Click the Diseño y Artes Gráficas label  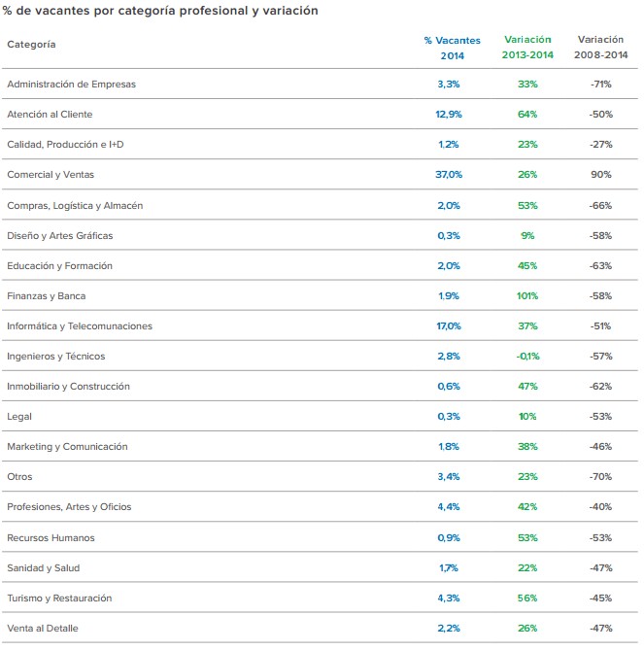(59, 236)
